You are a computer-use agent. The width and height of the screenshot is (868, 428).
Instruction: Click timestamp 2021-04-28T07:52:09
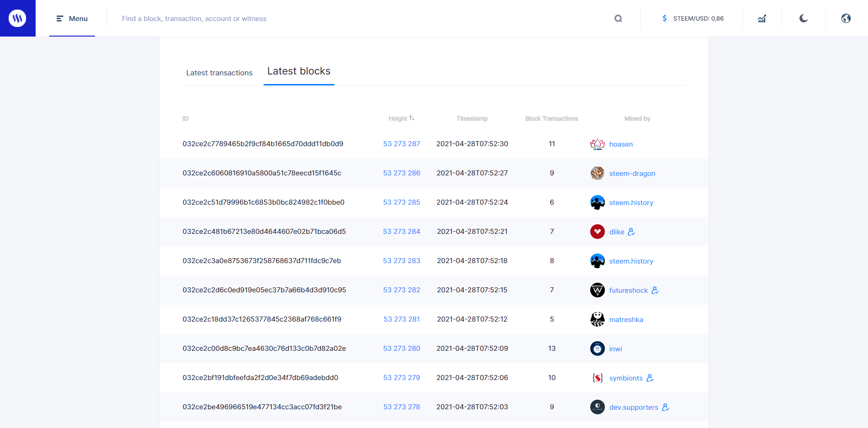click(472, 349)
